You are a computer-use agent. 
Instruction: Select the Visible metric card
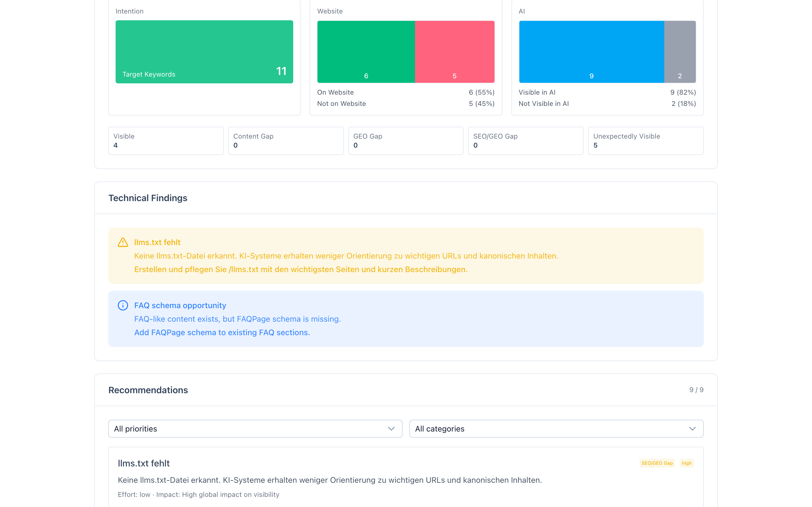pos(166,141)
